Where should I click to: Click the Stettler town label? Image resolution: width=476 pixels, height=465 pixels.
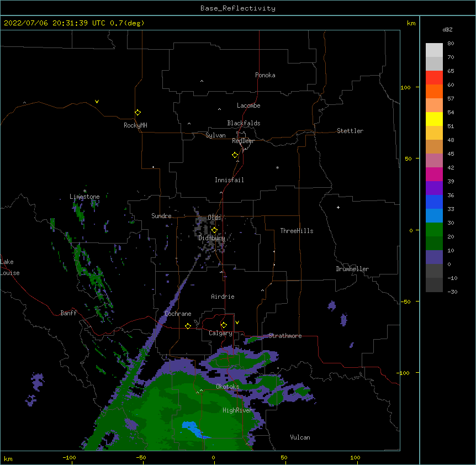[x=350, y=131]
